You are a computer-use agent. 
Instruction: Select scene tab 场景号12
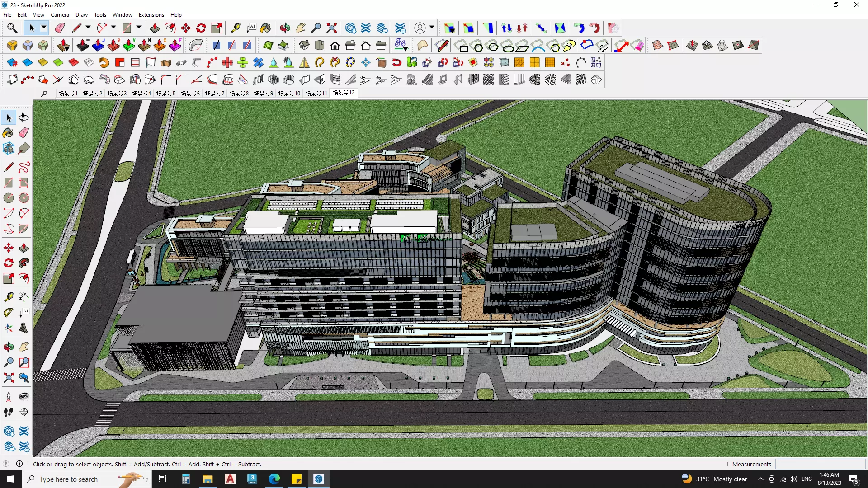(344, 93)
